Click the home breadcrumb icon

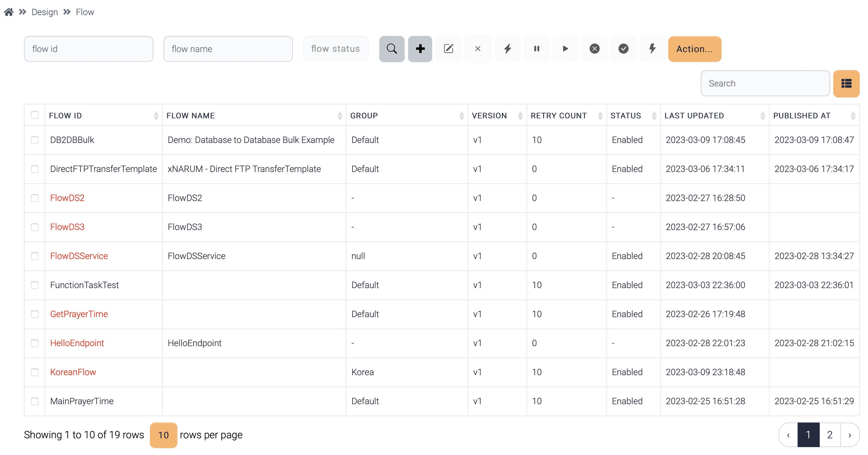pyautogui.click(x=9, y=12)
